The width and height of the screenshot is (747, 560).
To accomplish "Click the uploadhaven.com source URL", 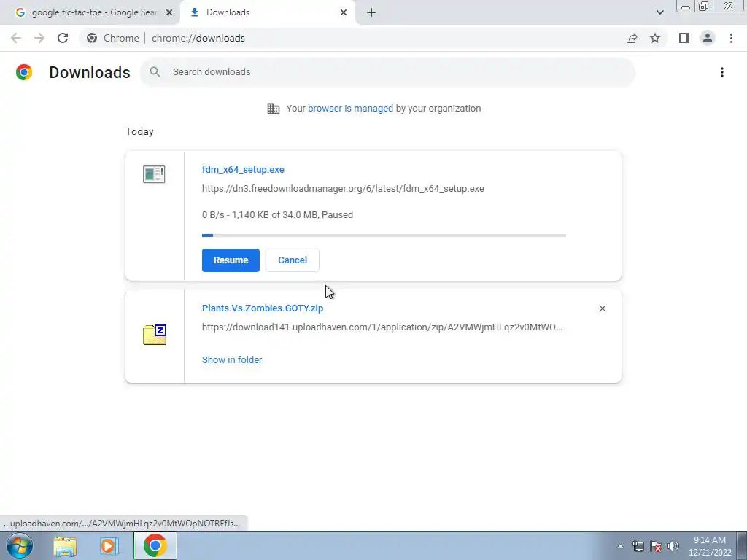I will [x=382, y=327].
